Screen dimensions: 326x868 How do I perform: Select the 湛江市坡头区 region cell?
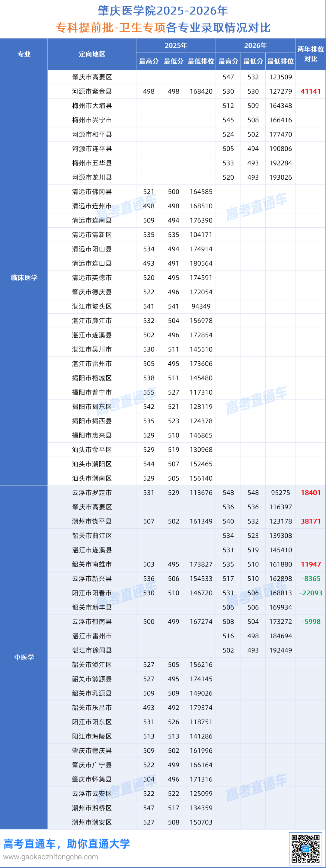(92, 306)
